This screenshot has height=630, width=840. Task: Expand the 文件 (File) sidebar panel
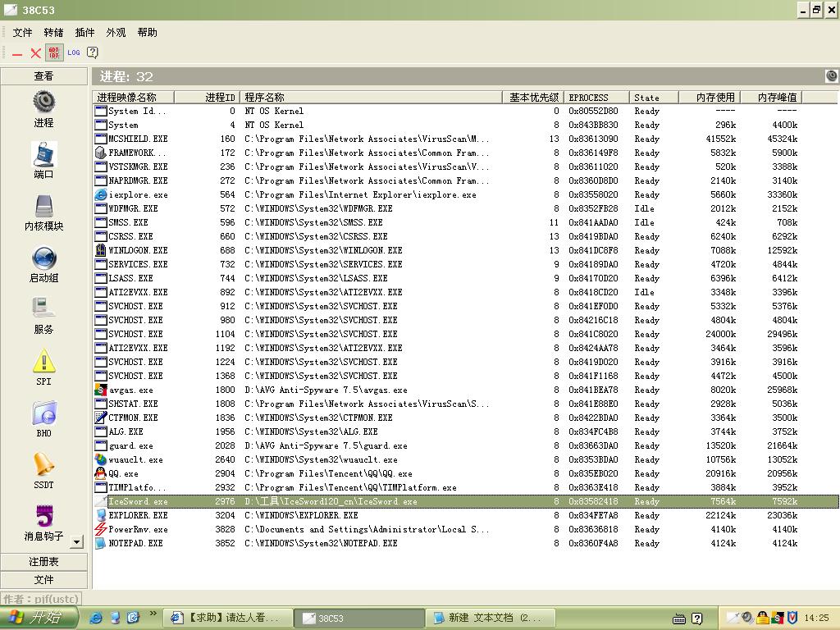pyautogui.click(x=43, y=579)
